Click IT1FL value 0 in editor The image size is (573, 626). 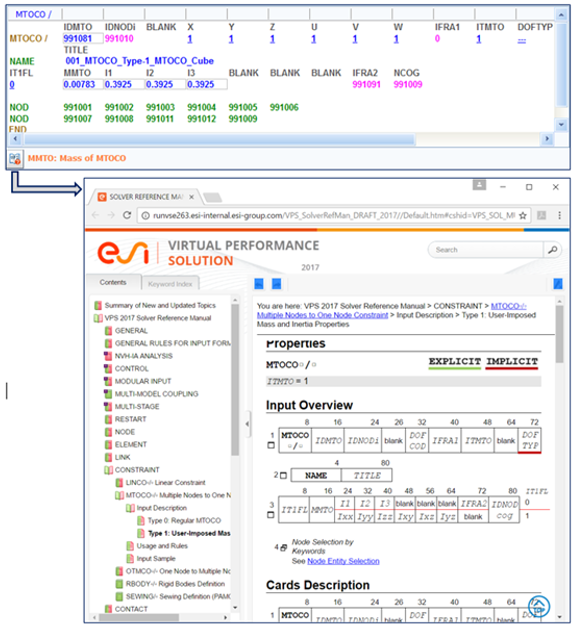pos(12,85)
